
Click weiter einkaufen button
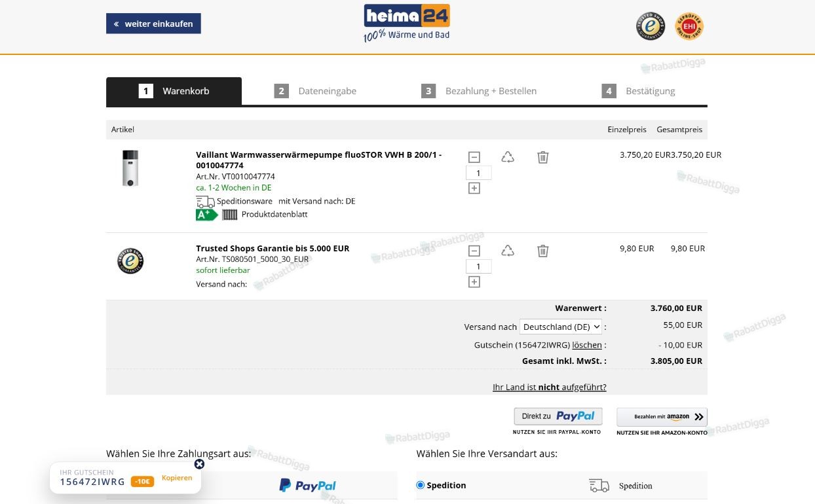coord(153,24)
